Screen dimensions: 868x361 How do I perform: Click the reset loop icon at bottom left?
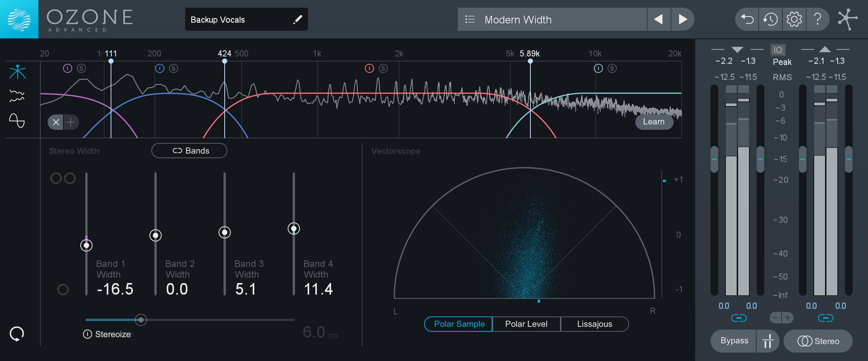[x=17, y=334]
